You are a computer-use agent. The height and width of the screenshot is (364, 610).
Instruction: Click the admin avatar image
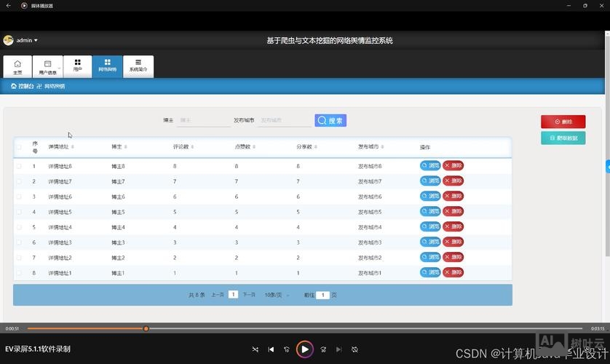[8, 40]
